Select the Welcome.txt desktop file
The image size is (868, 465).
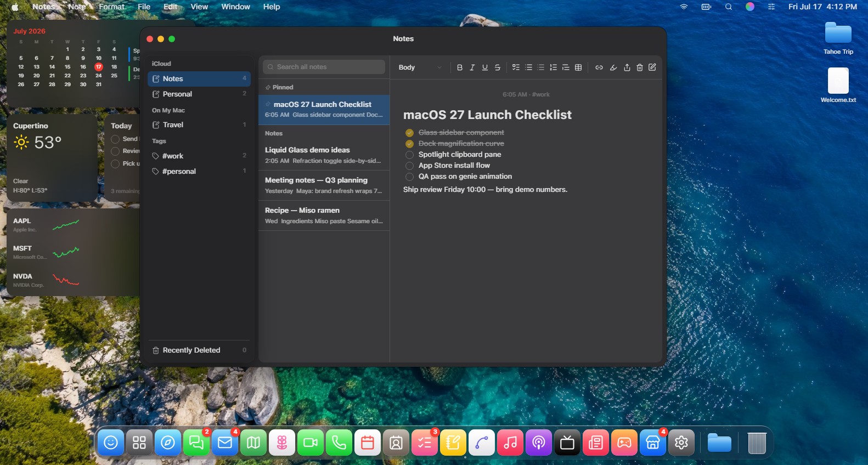[x=838, y=86]
